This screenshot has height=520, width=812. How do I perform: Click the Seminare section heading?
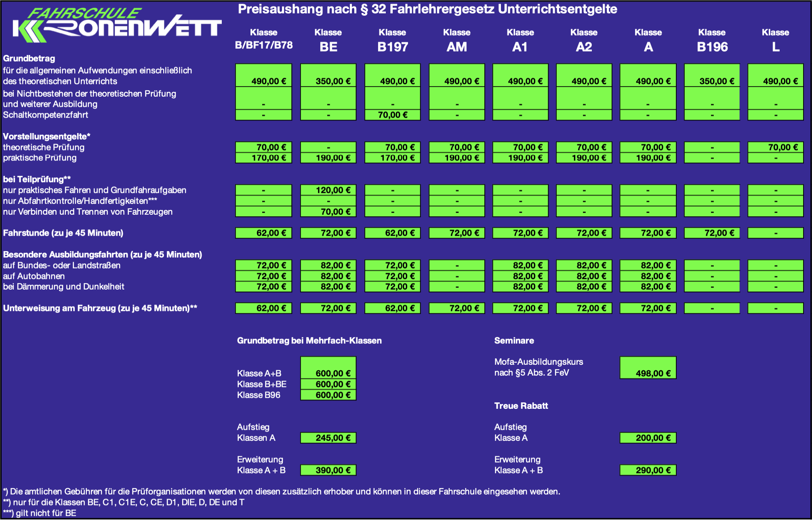514,340
